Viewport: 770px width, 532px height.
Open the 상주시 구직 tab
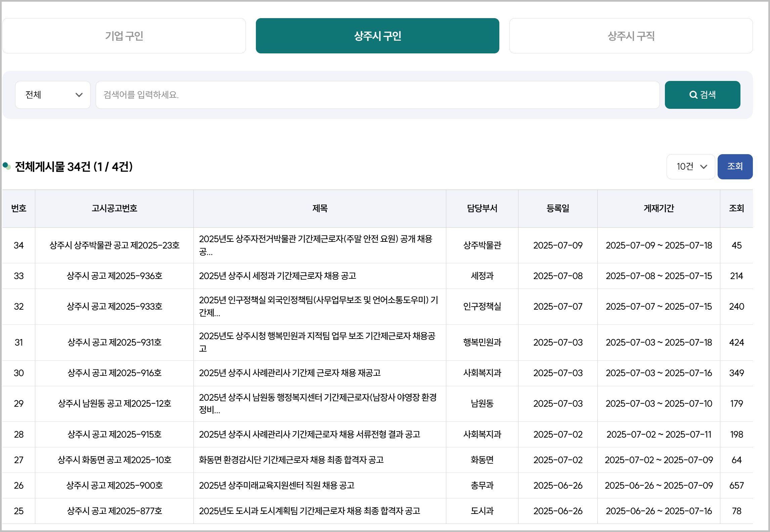[631, 36]
